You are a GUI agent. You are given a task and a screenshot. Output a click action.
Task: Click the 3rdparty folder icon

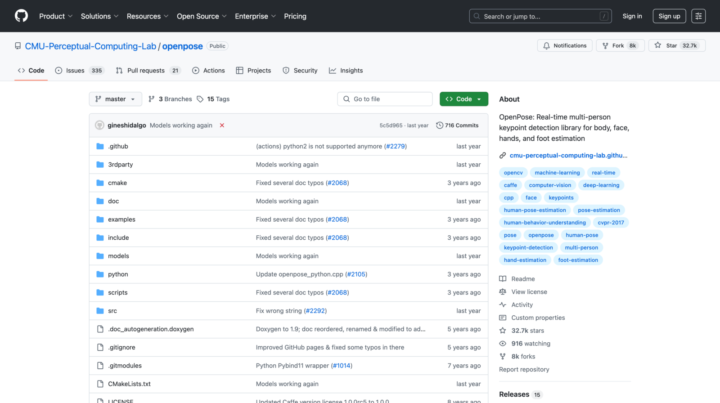pos(100,164)
